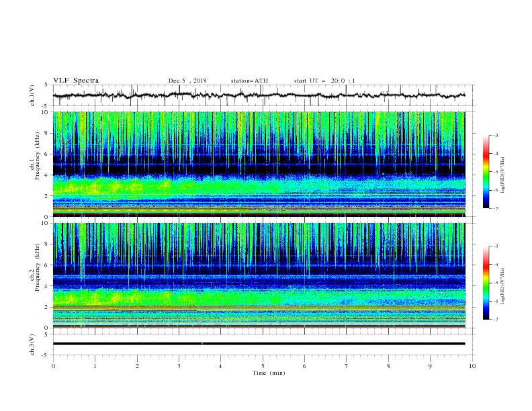Click the "ch.1(V)" axis label

(x=32, y=95)
